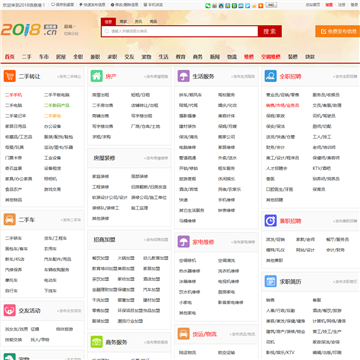Click the purple umbrella icon for 家电维修
The height and width of the screenshot is (360, 360).
[x=184, y=242]
